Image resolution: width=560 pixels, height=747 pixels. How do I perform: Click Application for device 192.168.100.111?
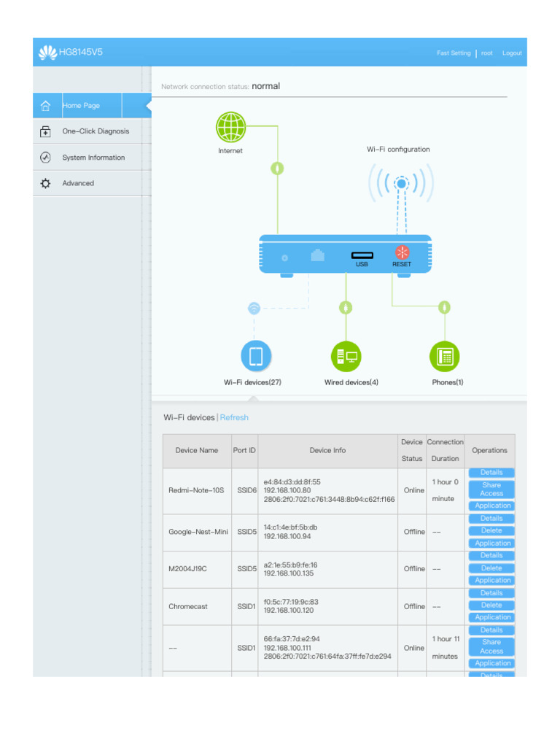pyautogui.click(x=491, y=664)
